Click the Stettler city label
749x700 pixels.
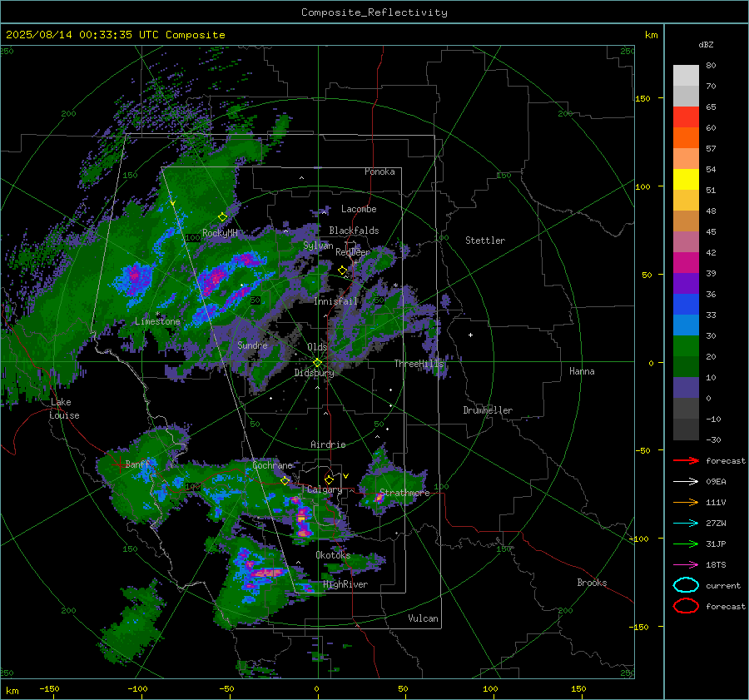tap(485, 241)
